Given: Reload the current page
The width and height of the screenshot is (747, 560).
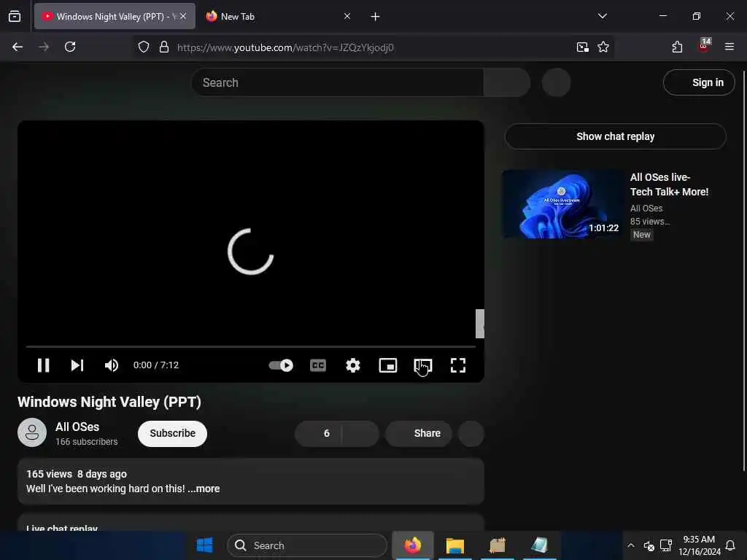Looking at the screenshot, I should (70, 47).
